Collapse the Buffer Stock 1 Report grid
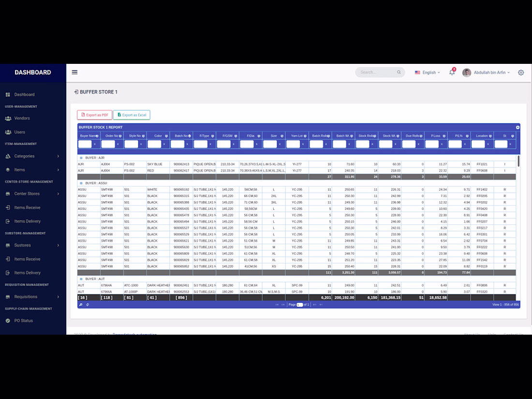Image resolution: width=532 pixels, height=399 pixels. 517,127
